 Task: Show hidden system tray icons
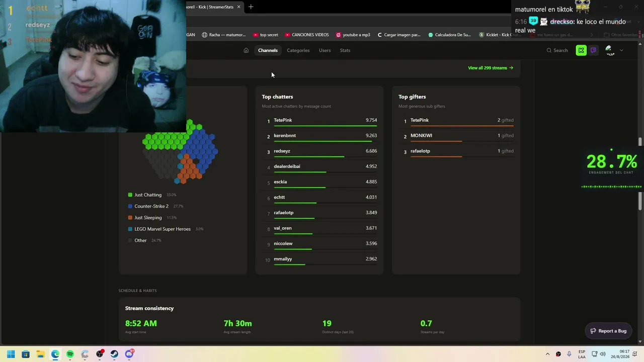coord(548,354)
